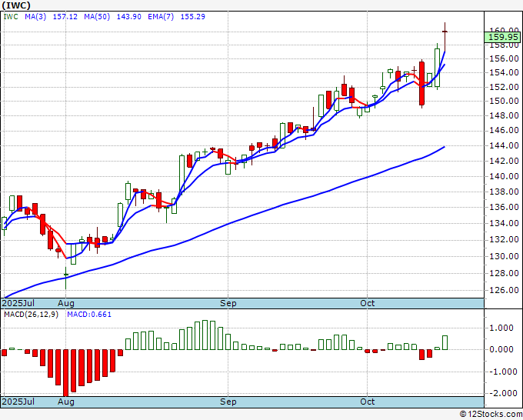Click the 132.00 price axis label

coord(504,239)
